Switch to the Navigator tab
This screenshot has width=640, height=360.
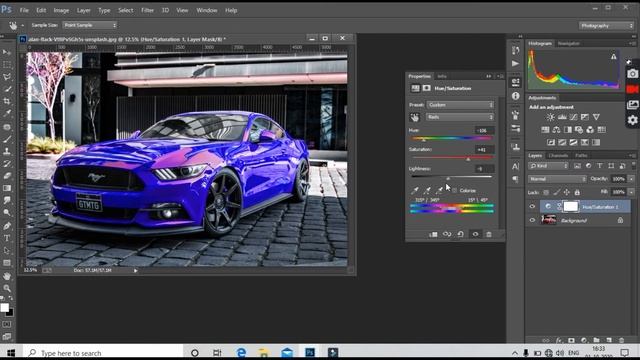click(x=569, y=43)
